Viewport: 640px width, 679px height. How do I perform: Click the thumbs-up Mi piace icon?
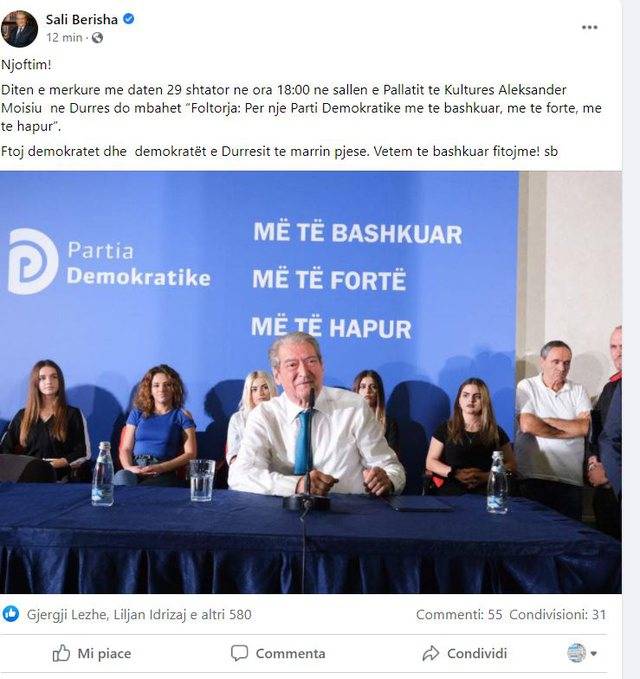tap(61, 653)
